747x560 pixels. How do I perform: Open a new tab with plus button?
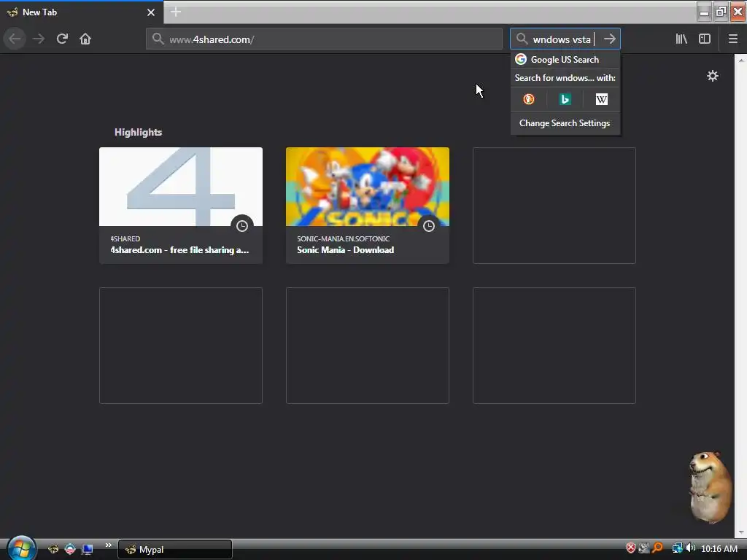pyautogui.click(x=176, y=12)
